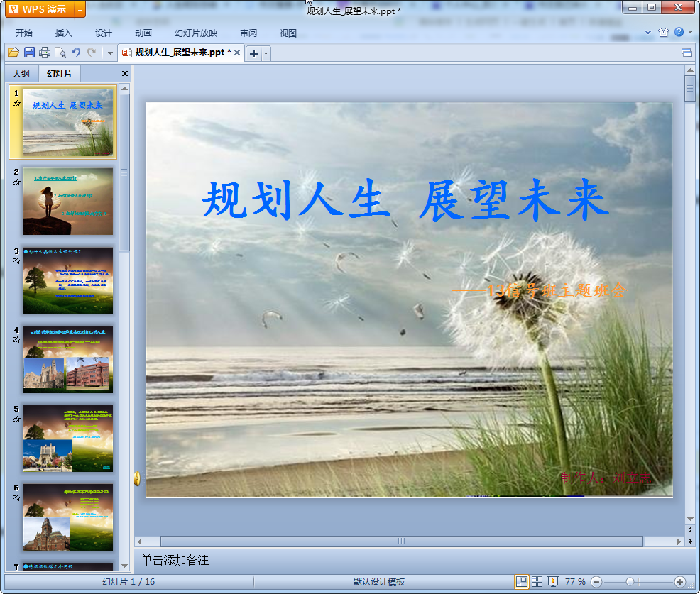Expand the new document dropdown arrow

(x=266, y=53)
